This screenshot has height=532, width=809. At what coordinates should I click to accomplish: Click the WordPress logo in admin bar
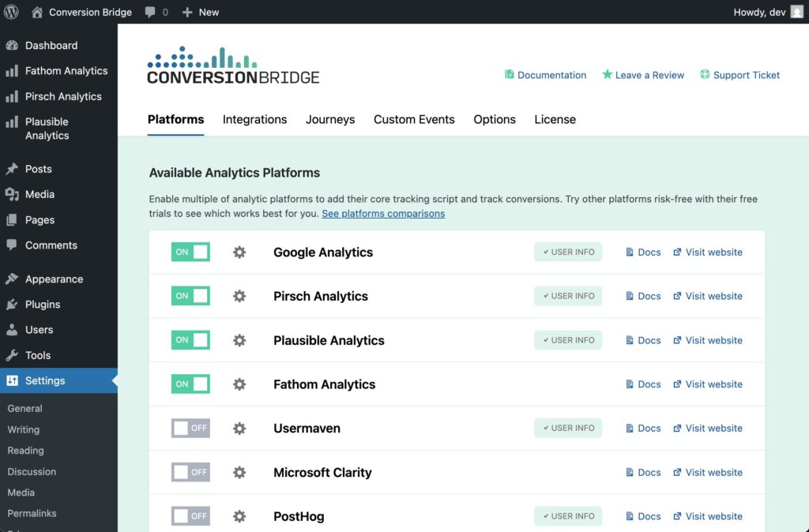[11, 12]
